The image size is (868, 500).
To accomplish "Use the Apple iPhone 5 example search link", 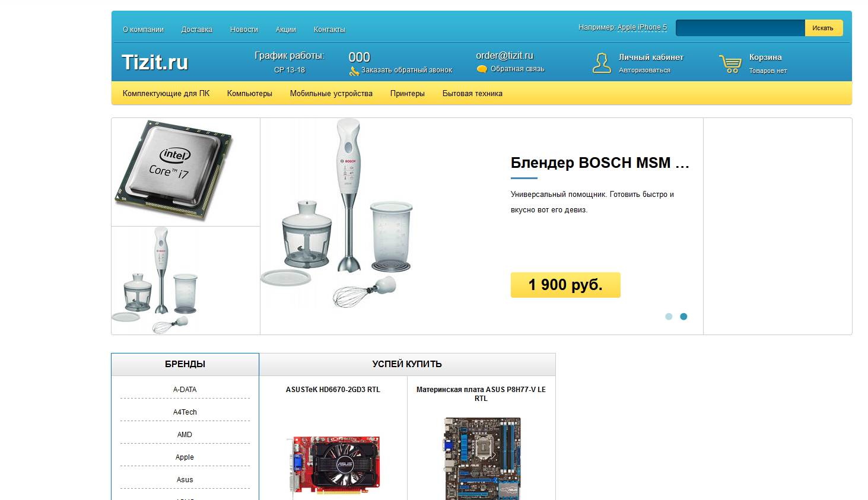I will pos(642,27).
